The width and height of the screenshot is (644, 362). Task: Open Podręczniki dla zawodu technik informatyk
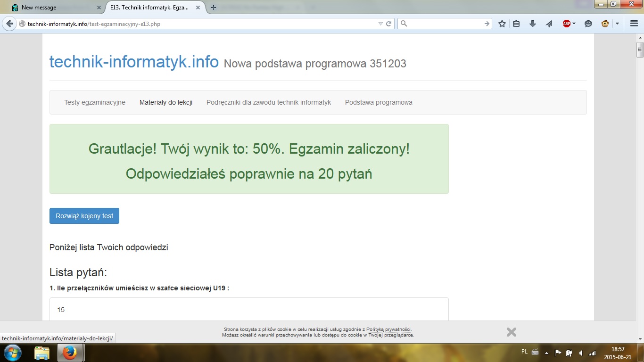pos(269,102)
